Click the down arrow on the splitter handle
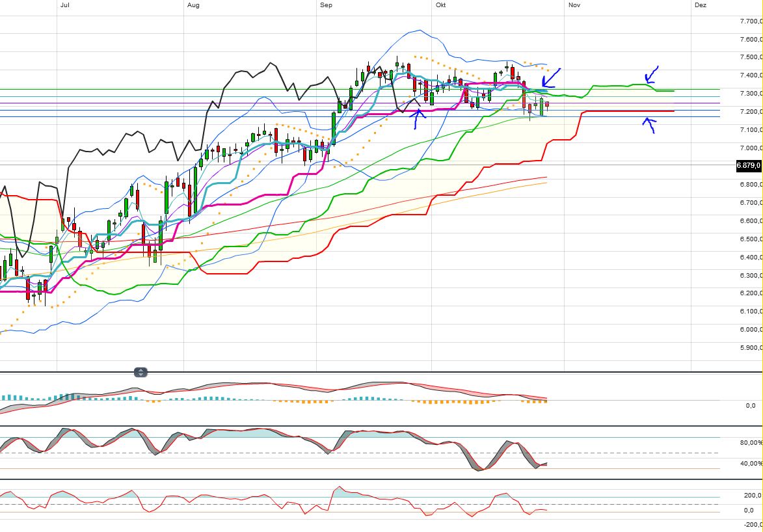The height and width of the screenshot is (532, 763). (141, 375)
